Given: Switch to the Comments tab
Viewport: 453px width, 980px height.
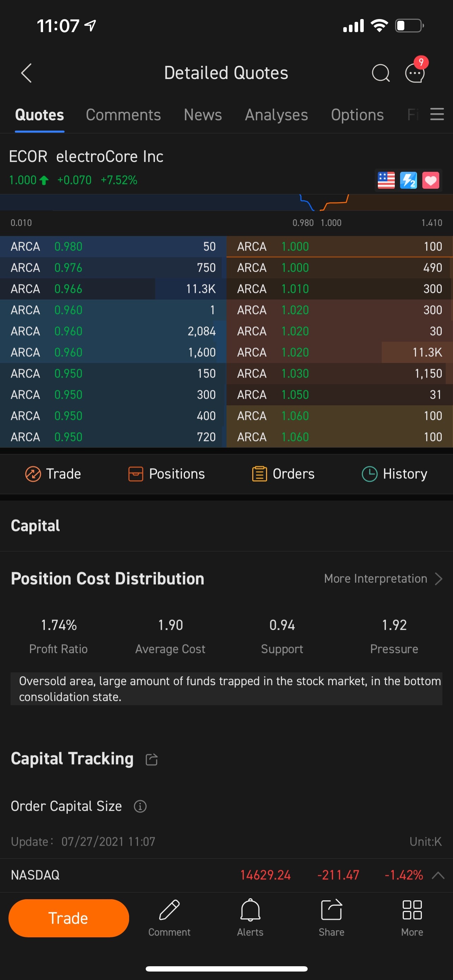Looking at the screenshot, I should 123,115.
